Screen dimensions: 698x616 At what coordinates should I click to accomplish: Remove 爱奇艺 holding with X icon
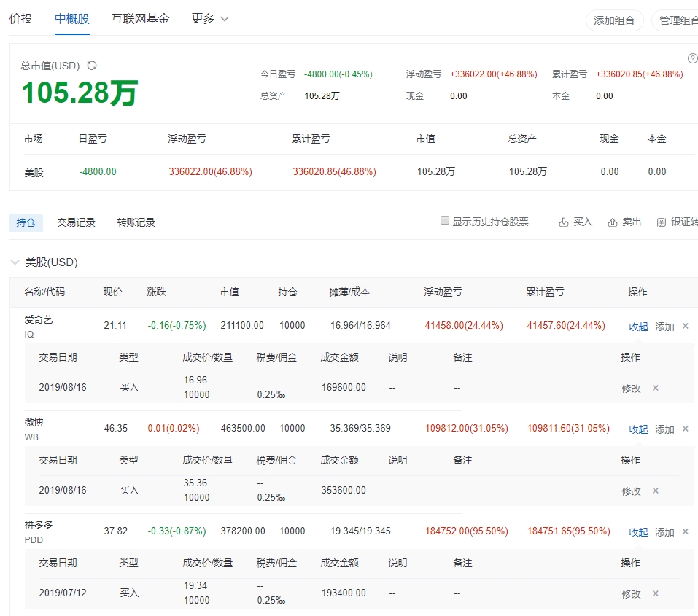pyautogui.click(x=686, y=326)
